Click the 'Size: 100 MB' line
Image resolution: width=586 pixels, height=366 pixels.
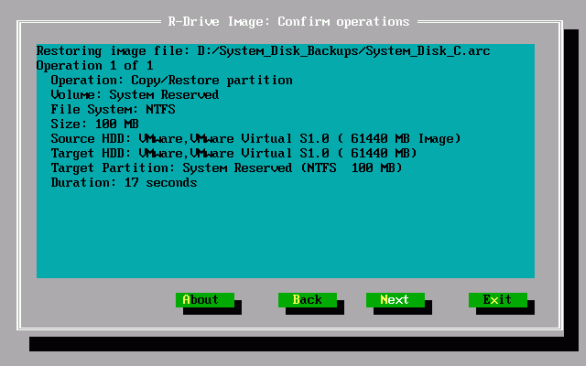point(95,124)
